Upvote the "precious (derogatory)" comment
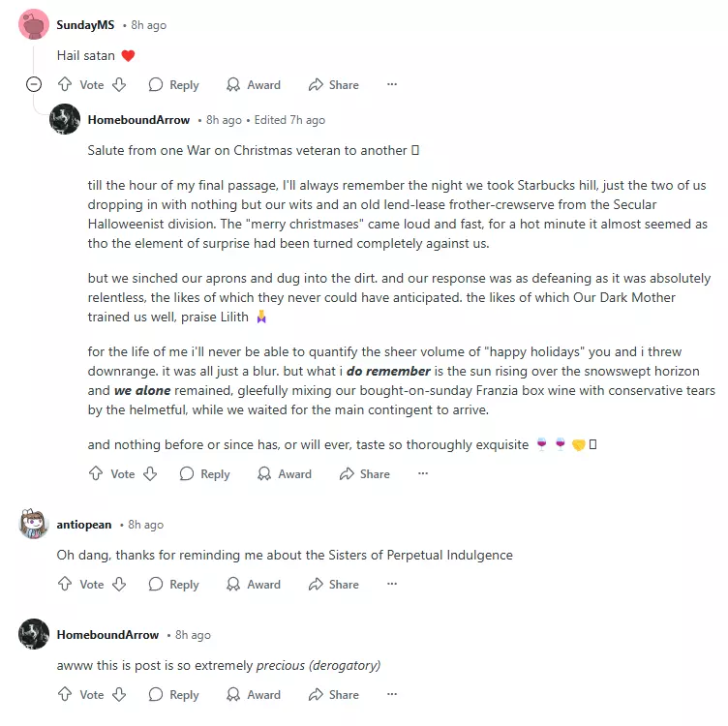The image size is (728, 726). (x=65, y=694)
